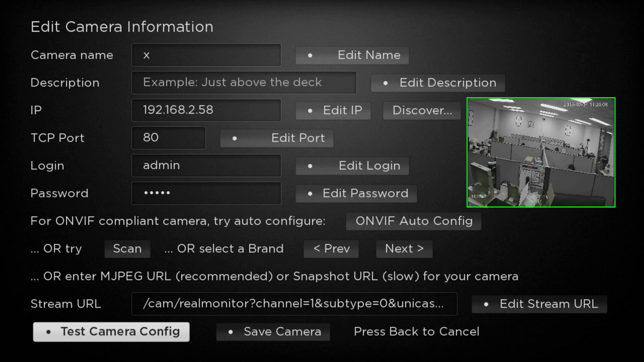Select the Edit Port button
Viewport: 644px width, 362px height.
tap(277, 138)
